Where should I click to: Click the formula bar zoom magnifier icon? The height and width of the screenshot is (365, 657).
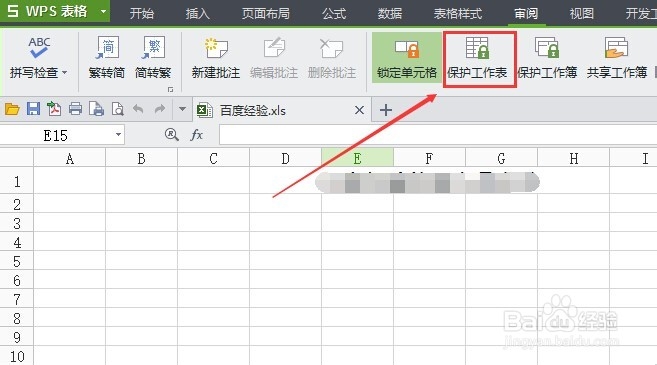pos(171,135)
